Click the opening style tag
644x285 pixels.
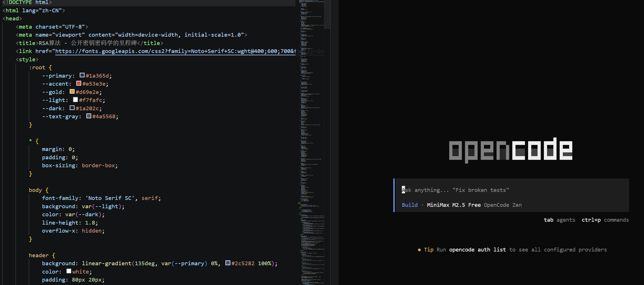click(x=27, y=59)
